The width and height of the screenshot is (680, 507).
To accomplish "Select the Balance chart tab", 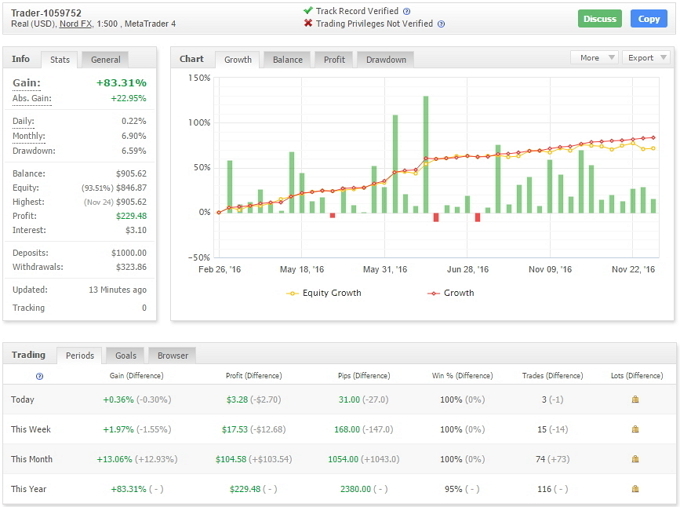I will click(288, 60).
